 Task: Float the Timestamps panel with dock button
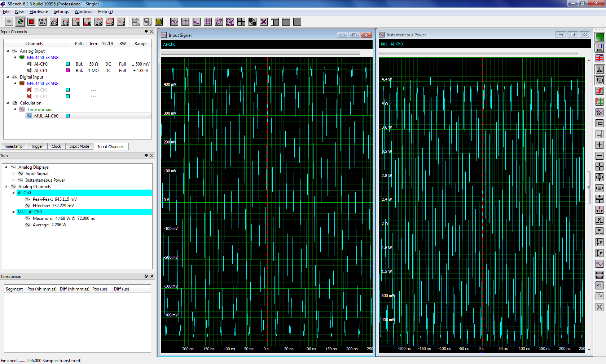[146, 276]
